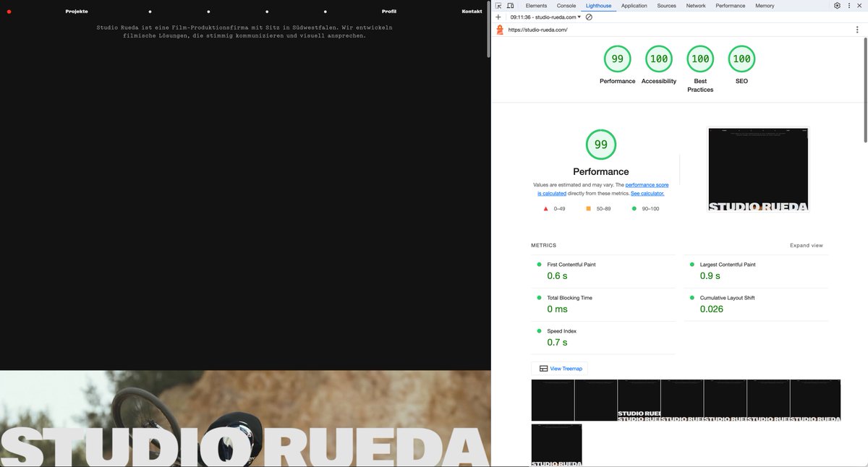The height and width of the screenshot is (467, 868).
Task: Switch to the Elements tab
Action: pyautogui.click(x=536, y=6)
